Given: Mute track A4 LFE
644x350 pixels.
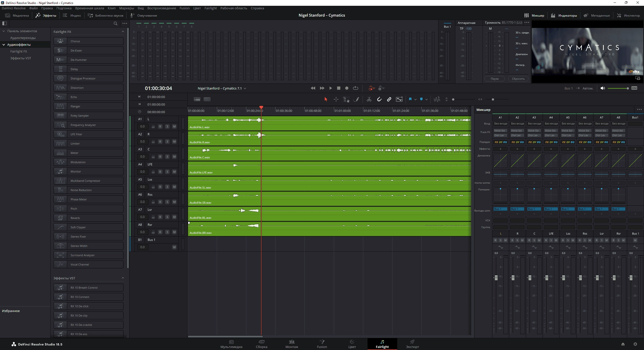Looking at the screenshot, I should point(174,172).
